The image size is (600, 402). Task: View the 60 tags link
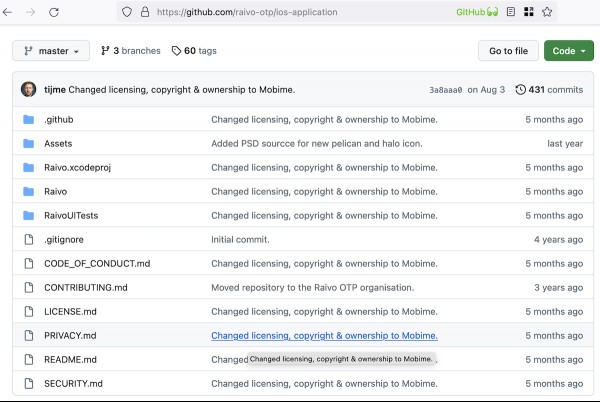[x=194, y=50]
